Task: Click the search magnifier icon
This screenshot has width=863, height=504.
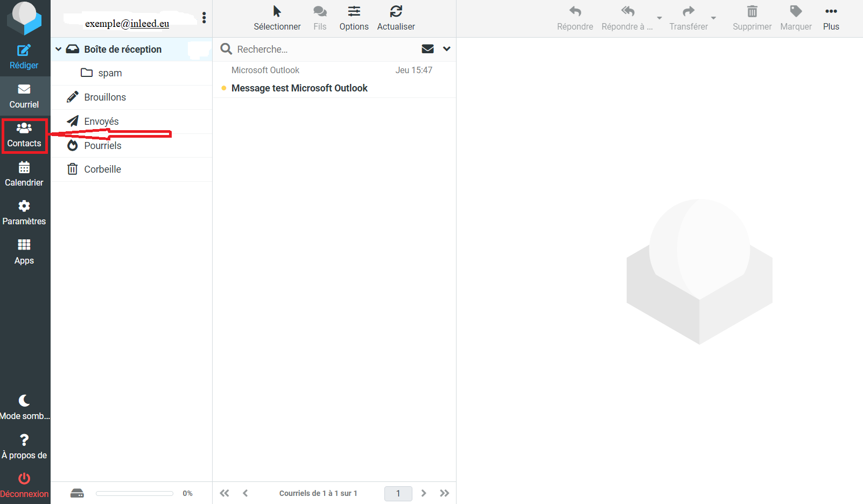Action: click(x=227, y=49)
